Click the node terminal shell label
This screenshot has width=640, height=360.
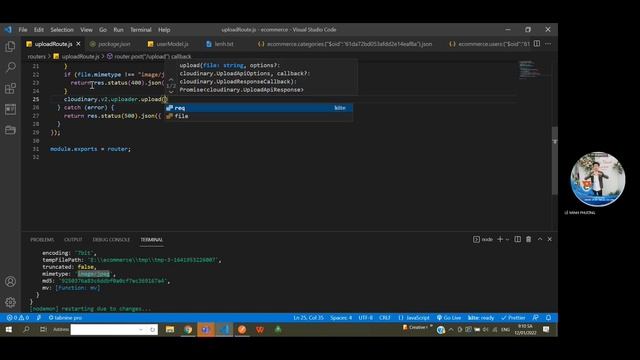tap(483, 239)
